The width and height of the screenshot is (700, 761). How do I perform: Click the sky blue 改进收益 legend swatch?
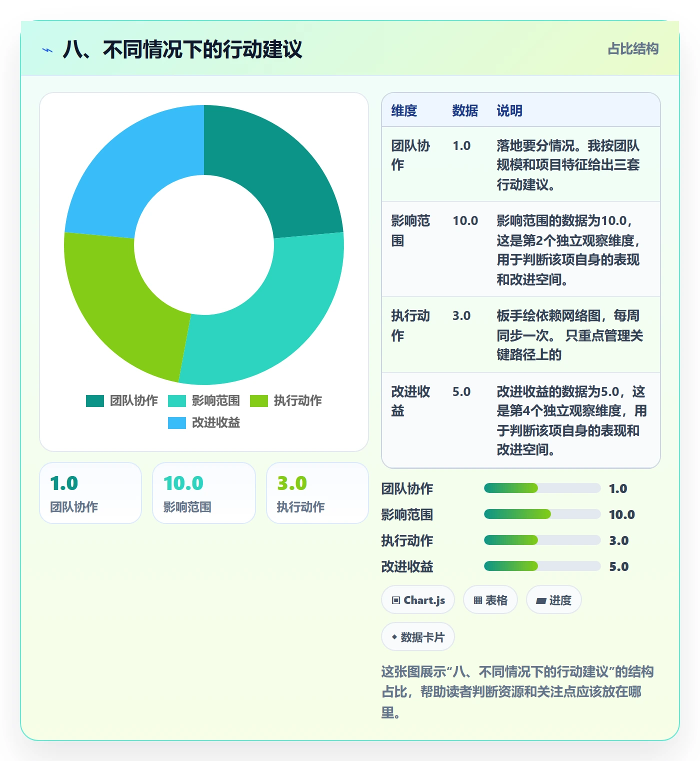point(177,423)
